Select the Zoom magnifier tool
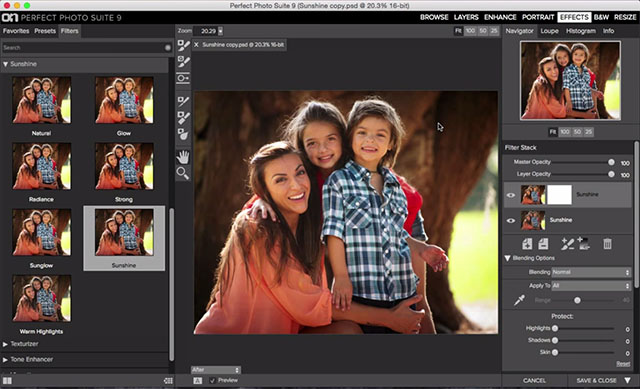The width and height of the screenshot is (640, 389). point(183,173)
